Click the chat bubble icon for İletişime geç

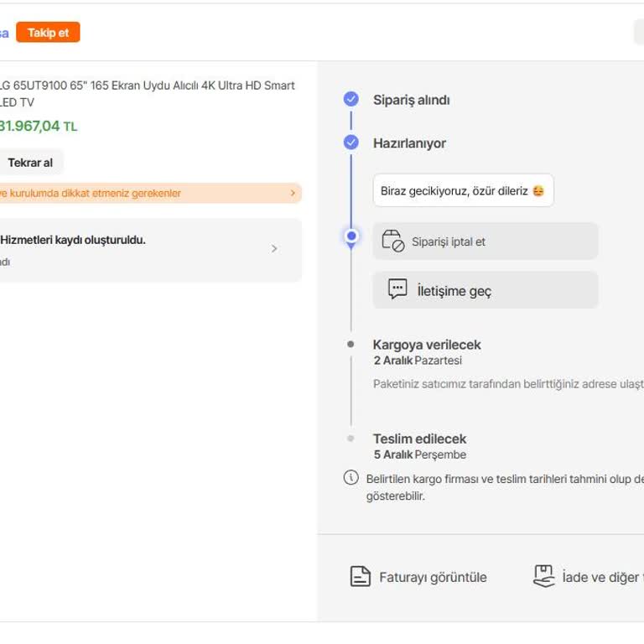(x=397, y=290)
